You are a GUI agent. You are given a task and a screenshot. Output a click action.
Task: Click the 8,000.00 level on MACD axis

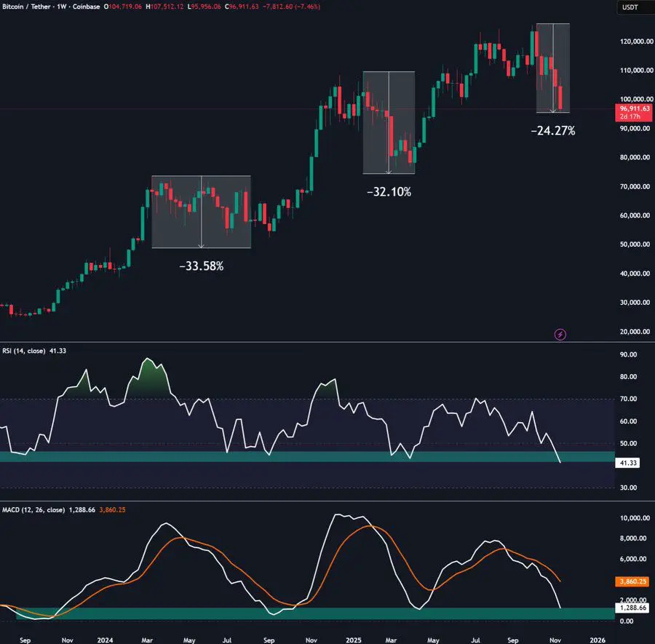[635, 538]
